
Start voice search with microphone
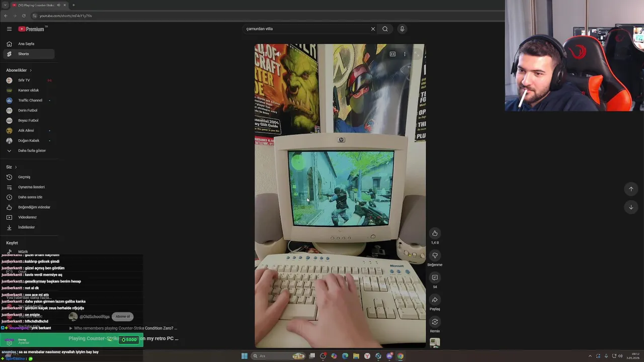402,29
